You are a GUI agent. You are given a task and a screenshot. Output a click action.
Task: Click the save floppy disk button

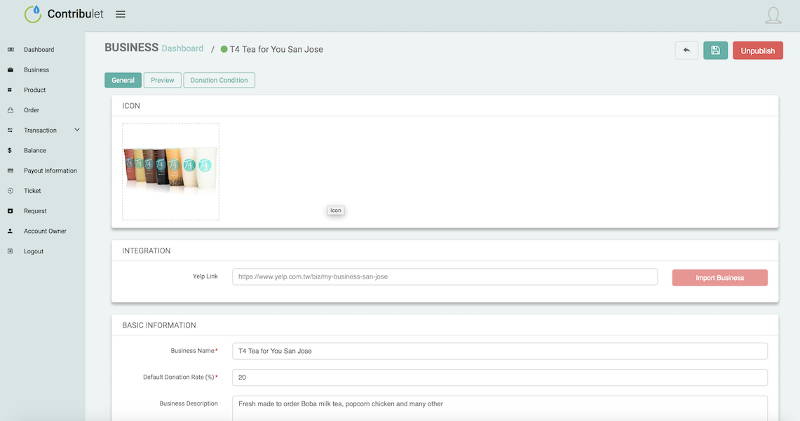point(715,51)
